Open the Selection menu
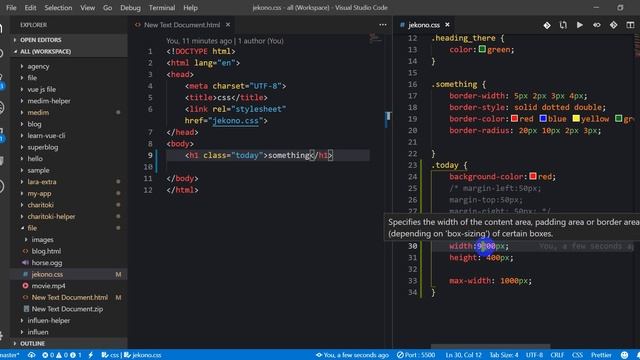 pos(58,8)
